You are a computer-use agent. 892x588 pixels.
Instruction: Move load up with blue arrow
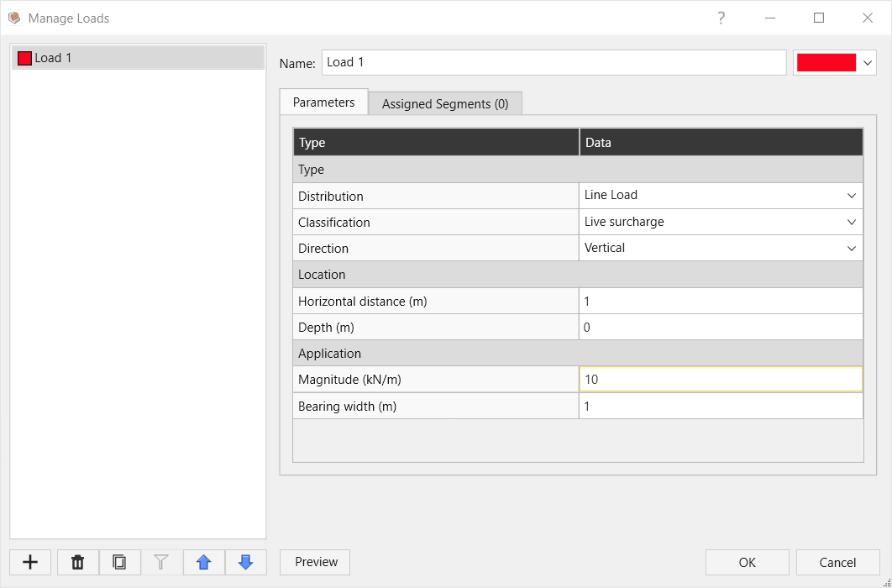click(x=203, y=563)
